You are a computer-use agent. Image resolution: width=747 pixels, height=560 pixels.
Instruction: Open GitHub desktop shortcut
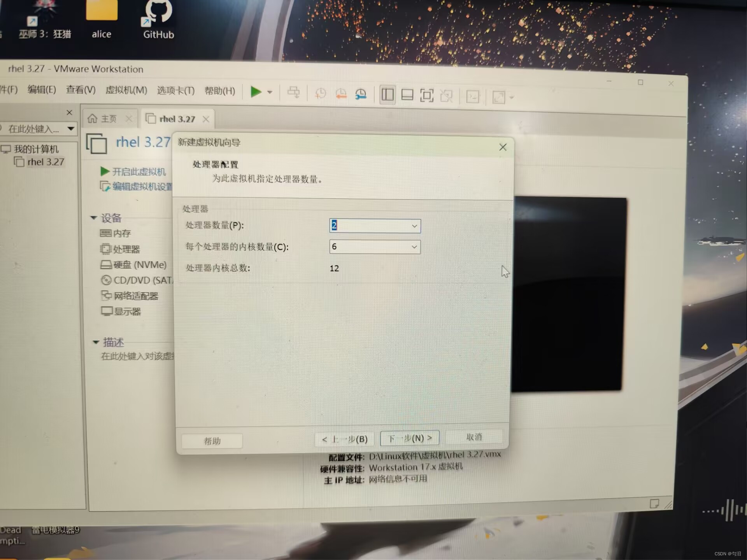[x=158, y=19]
